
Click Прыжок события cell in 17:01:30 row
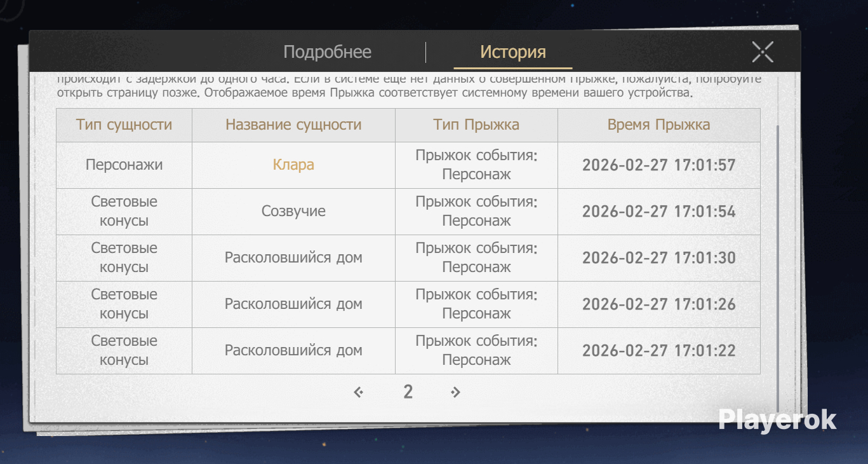[476, 257]
